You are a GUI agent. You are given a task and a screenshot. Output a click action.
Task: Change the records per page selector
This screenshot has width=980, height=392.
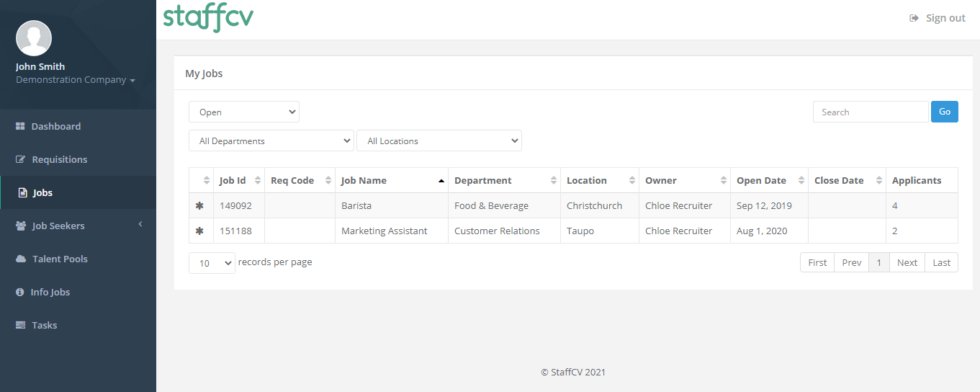pyautogui.click(x=212, y=263)
